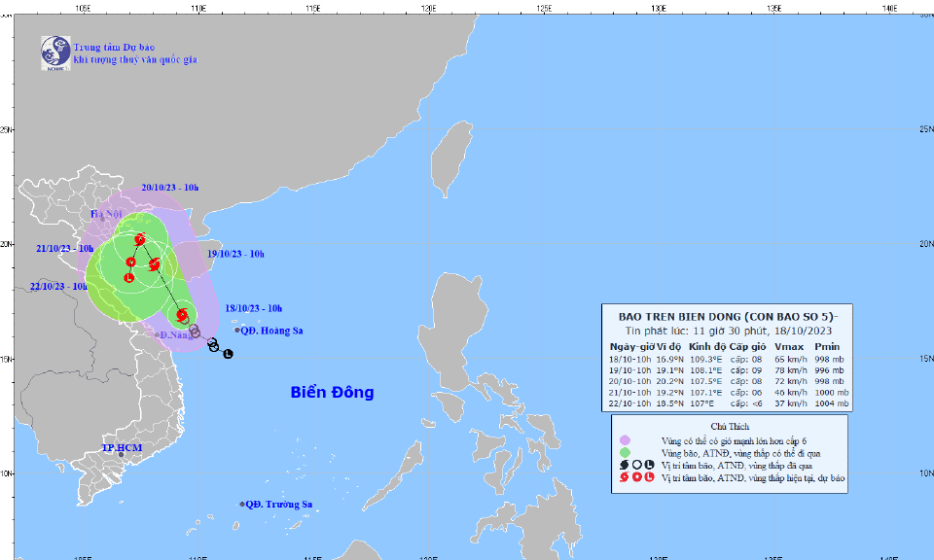The width and height of the screenshot is (934, 560).
Task: Click the '1004 mb' pressure cell
Action: [832, 403]
